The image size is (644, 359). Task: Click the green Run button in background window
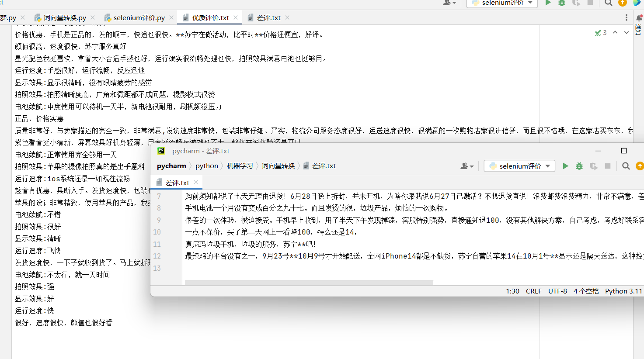[x=548, y=3]
